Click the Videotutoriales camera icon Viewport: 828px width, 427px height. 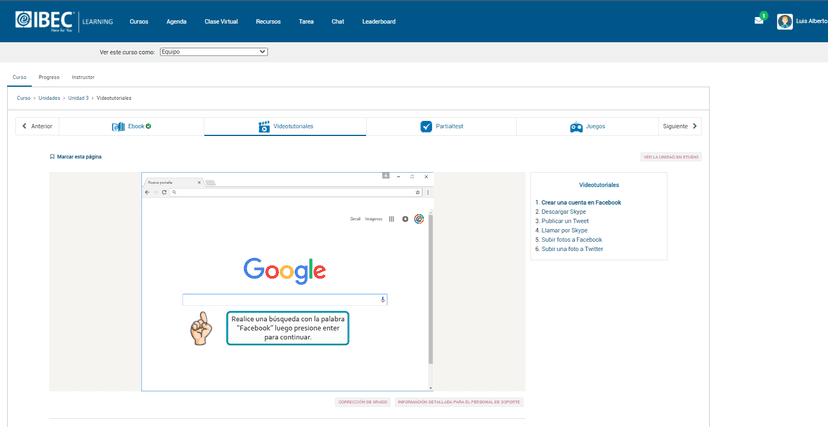tap(264, 127)
